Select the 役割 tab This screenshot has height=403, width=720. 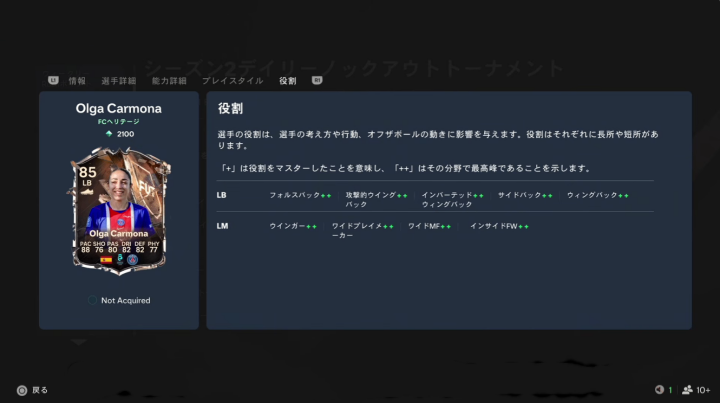point(287,81)
